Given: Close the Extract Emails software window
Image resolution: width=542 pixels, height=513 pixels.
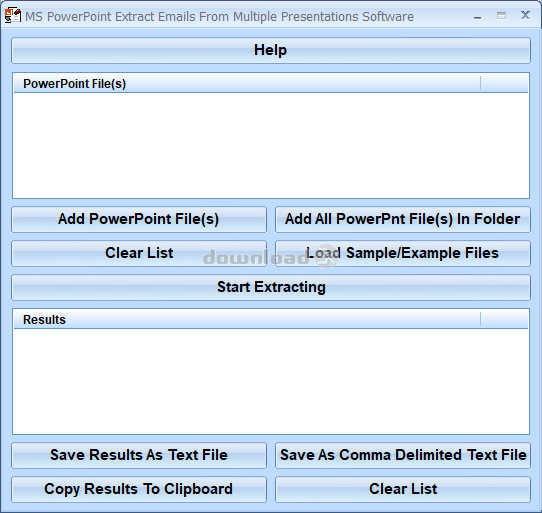Looking at the screenshot, I should coord(525,15).
